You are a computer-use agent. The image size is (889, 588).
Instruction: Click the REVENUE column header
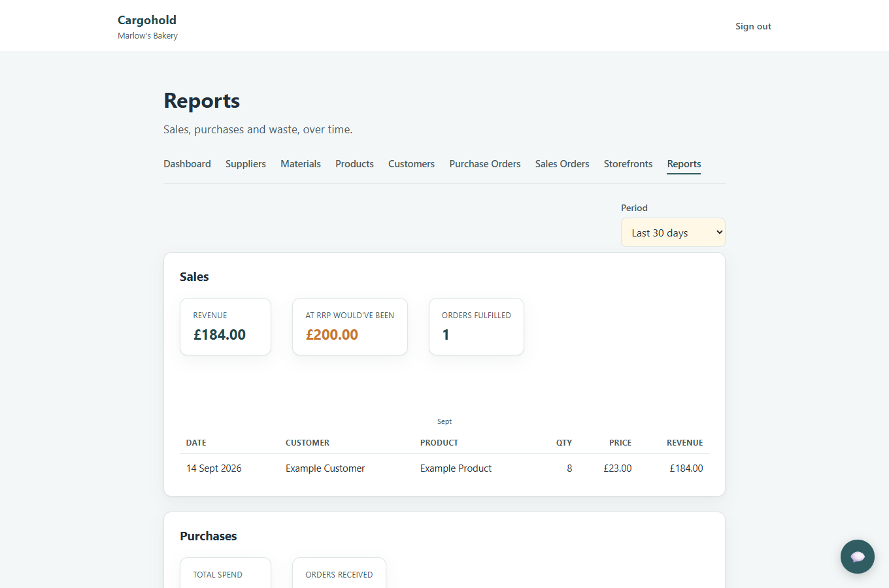pyautogui.click(x=685, y=443)
